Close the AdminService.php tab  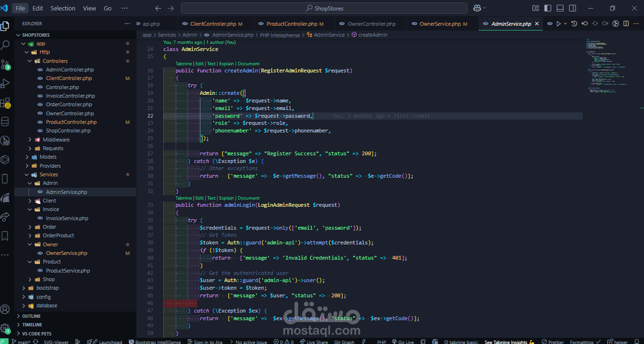point(537,24)
